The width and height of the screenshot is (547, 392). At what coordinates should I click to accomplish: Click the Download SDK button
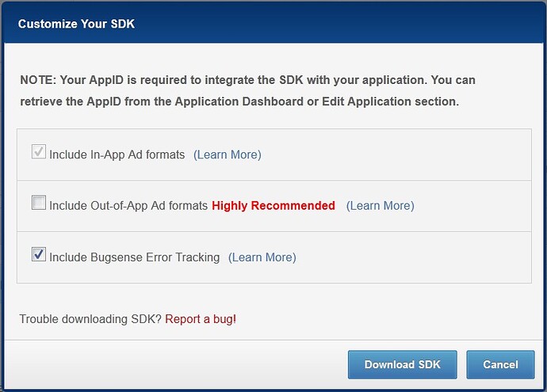tap(402, 364)
